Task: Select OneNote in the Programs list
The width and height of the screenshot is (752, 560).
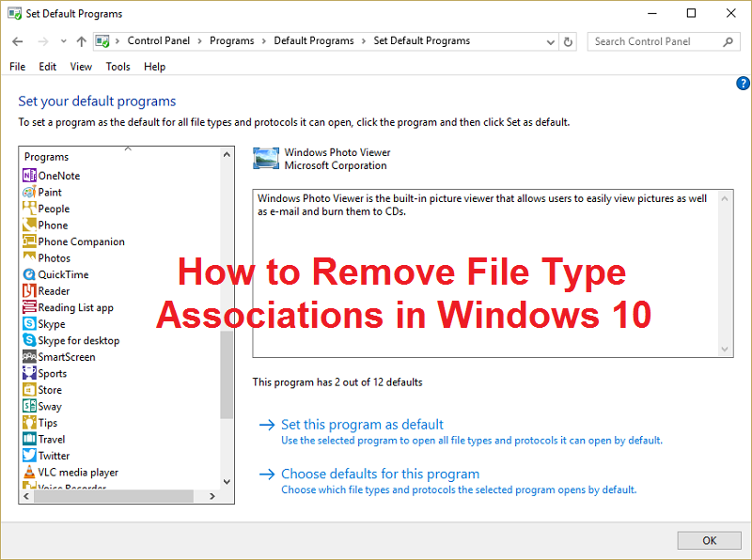Action: (x=59, y=176)
